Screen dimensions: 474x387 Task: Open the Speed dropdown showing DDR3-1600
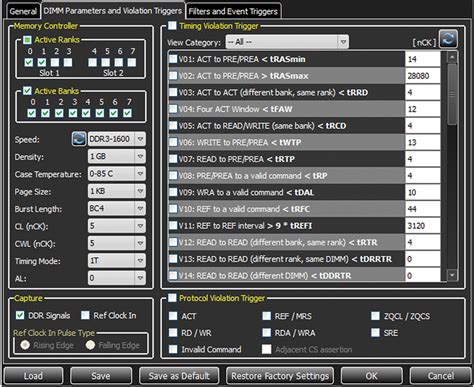coord(117,139)
